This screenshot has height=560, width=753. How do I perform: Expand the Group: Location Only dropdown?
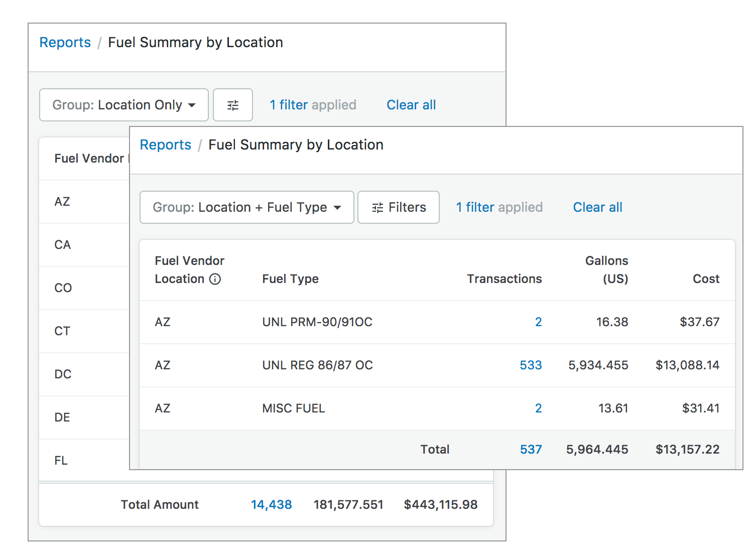point(124,105)
